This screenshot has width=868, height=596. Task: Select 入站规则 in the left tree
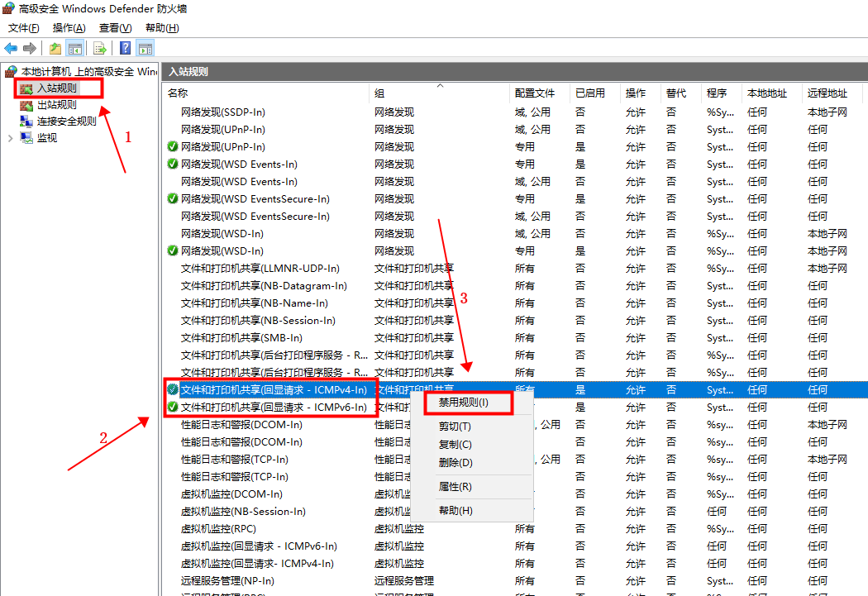click(x=56, y=88)
